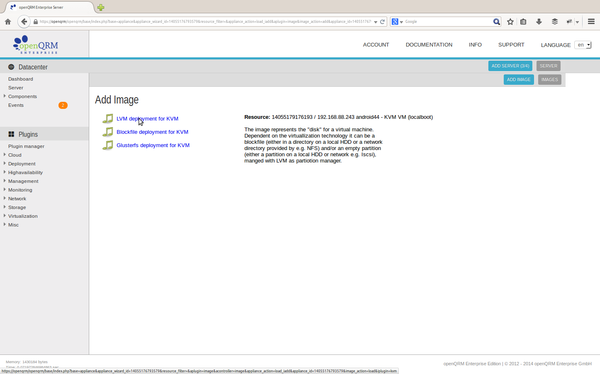600x374 pixels.
Task: Open the Google search engine selector icon
Action: coord(397,22)
